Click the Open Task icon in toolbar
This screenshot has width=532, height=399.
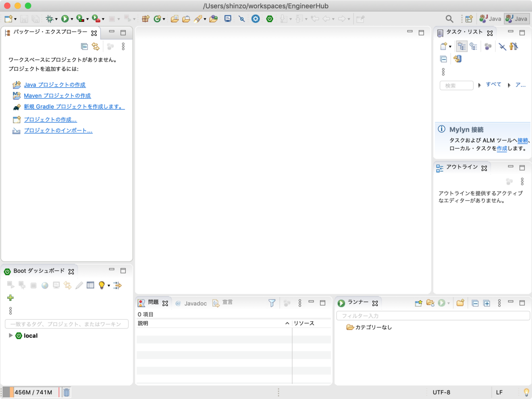coord(186,19)
